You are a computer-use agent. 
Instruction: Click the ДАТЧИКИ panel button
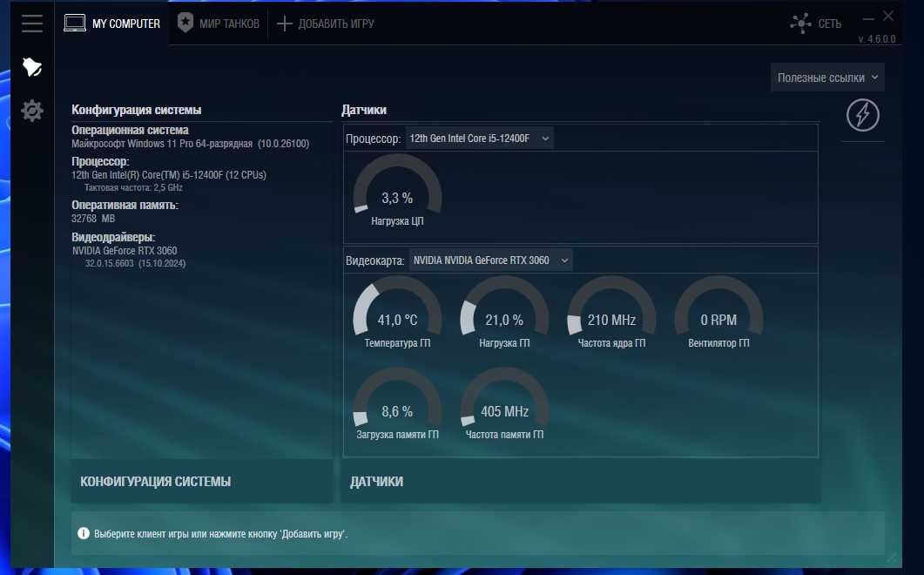pos(581,481)
